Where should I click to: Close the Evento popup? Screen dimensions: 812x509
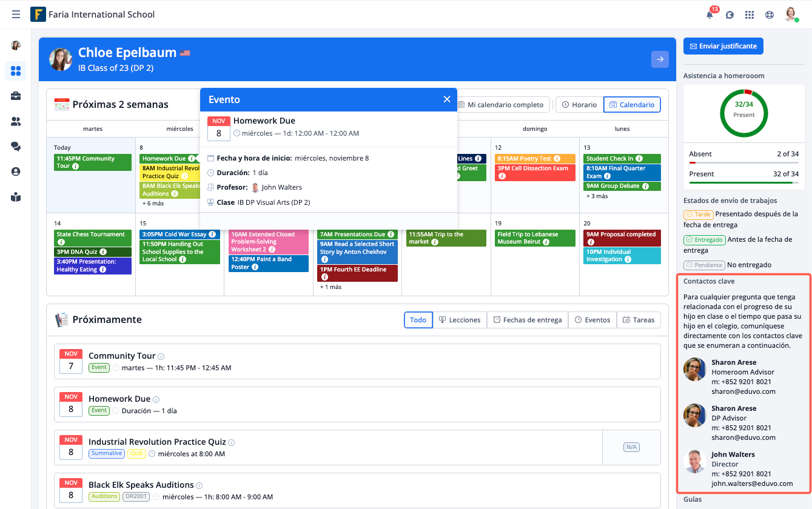point(447,99)
